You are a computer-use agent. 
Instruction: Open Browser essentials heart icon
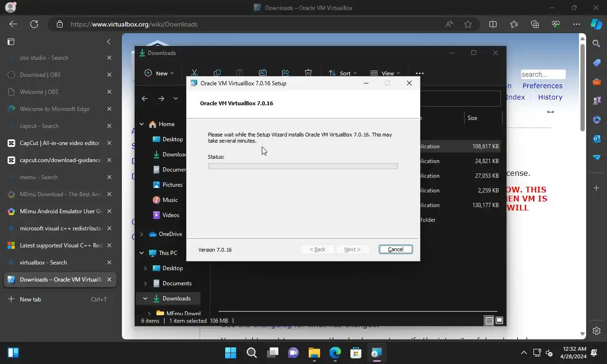(x=556, y=24)
